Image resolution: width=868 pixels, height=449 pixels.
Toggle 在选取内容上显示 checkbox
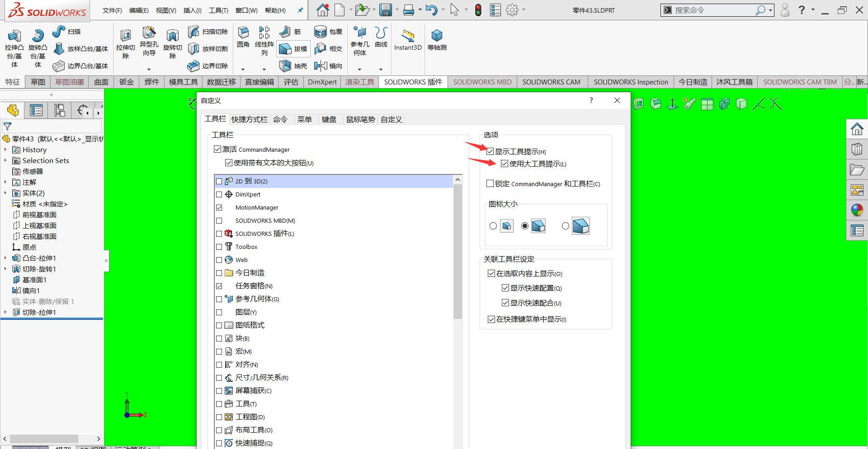491,273
